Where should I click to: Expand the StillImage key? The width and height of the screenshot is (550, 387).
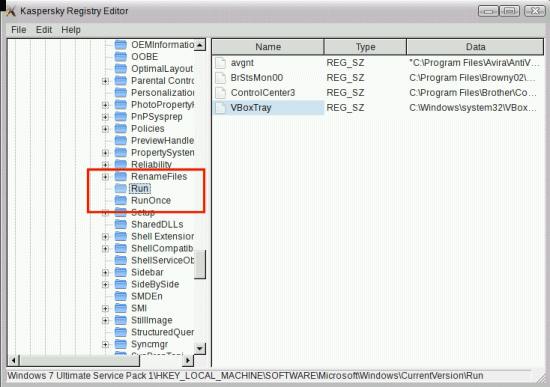click(105, 320)
